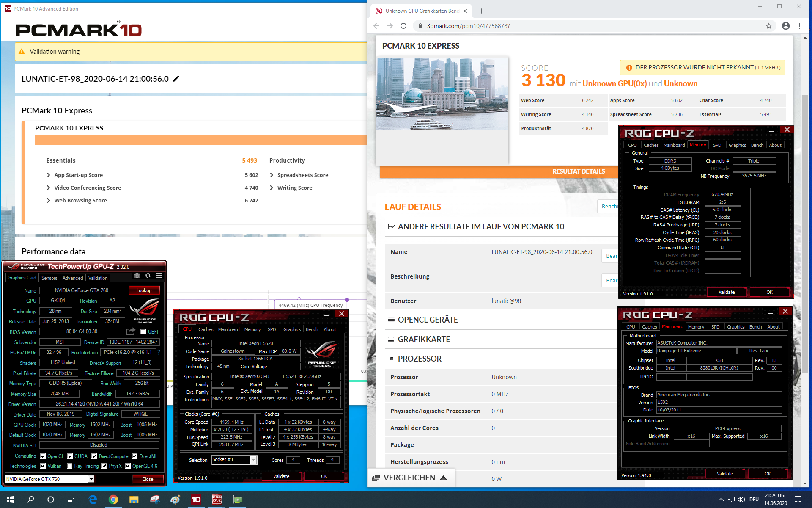Viewport: 812px width, 508px height.
Task: Click the Chrome reload page icon
Action: pyautogui.click(x=403, y=26)
